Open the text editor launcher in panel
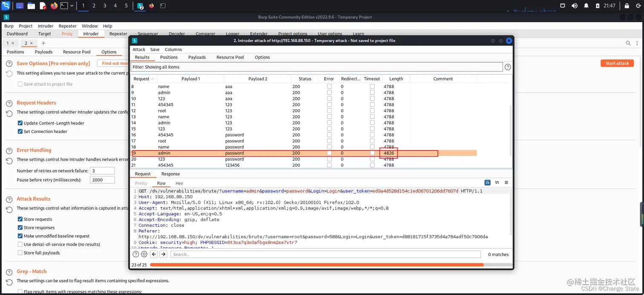The width and height of the screenshot is (644, 295). [43, 6]
